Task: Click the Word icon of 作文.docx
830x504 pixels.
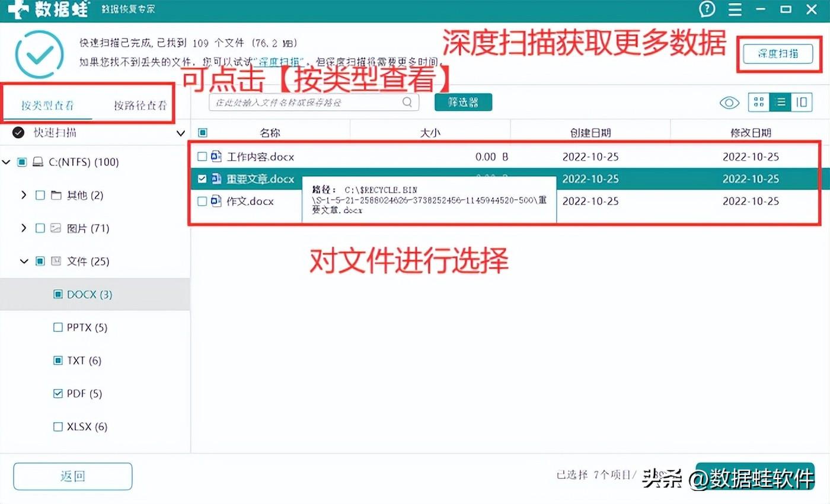Action: pos(216,201)
